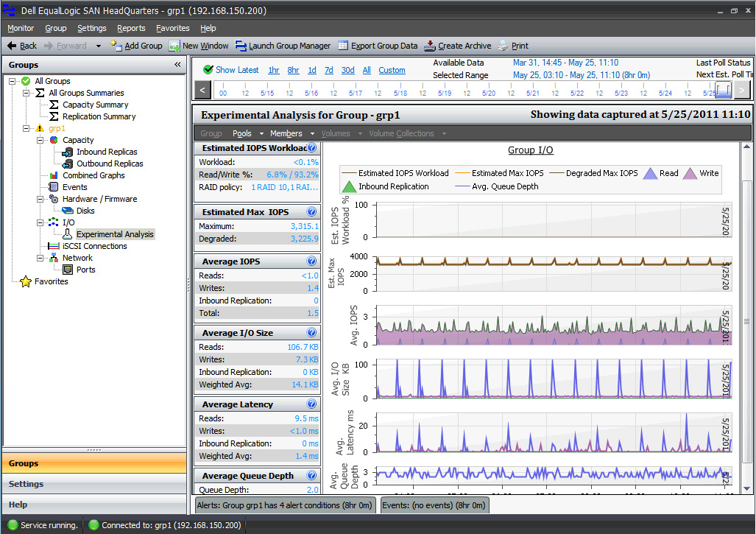
Task: Select Capacity Summary in the tree
Action: pyautogui.click(x=95, y=105)
